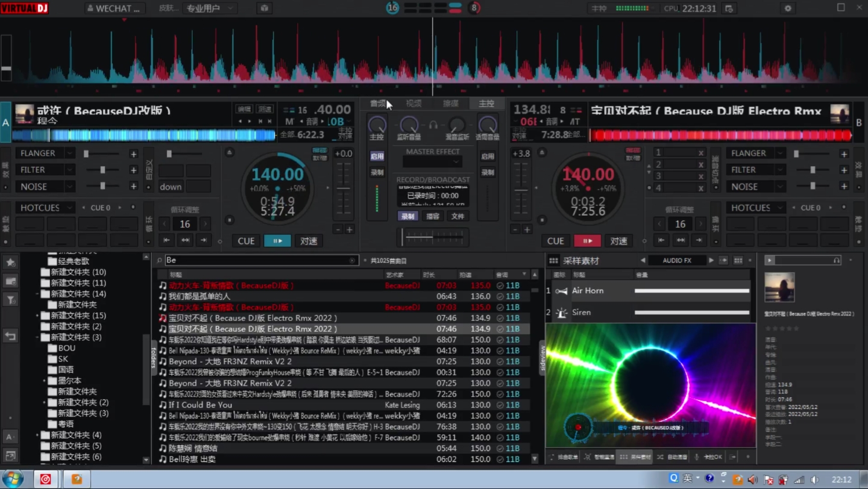868x489 pixels.
Task: Switch to 音频 mixer tab
Action: click(378, 104)
